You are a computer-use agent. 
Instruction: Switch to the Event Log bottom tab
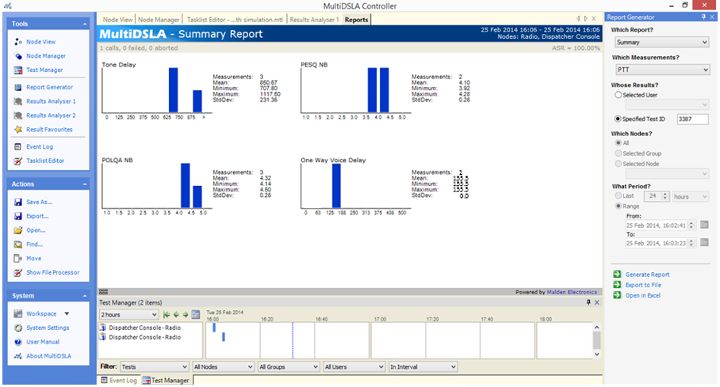pos(119,380)
